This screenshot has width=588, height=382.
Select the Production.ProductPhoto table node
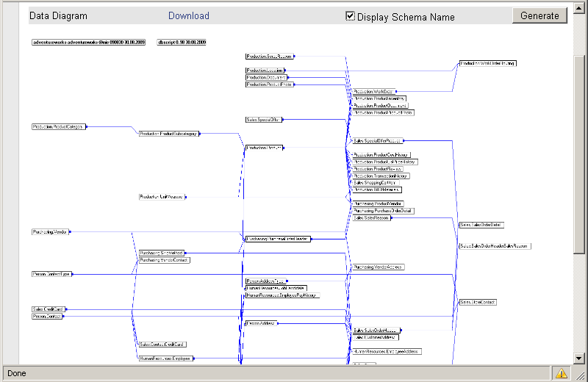click(269, 84)
